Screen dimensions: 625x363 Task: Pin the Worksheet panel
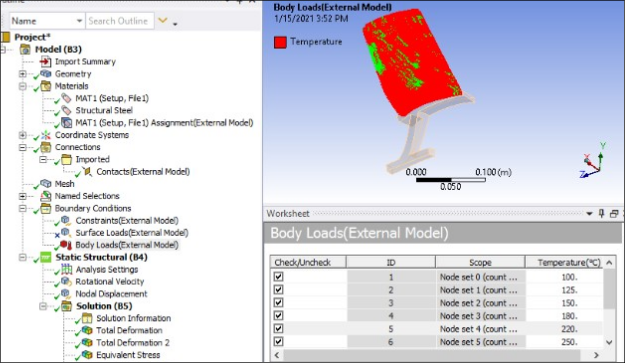pos(601,214)
